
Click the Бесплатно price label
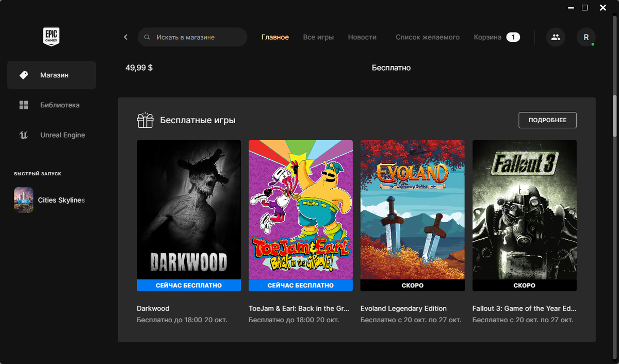tap(391, 68)
